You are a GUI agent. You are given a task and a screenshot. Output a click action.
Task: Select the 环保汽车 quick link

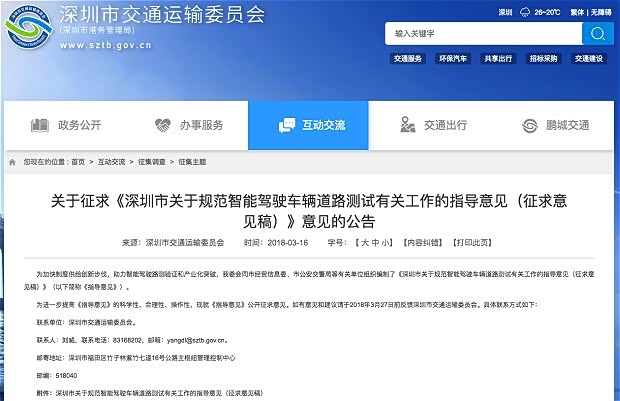(x=453, y=59)
